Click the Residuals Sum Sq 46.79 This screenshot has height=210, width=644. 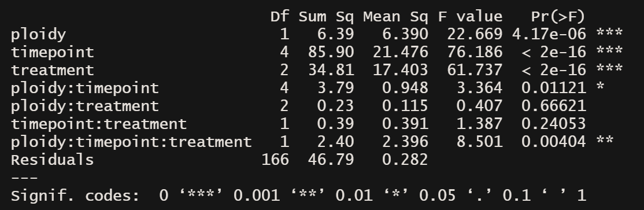pos(331,160)
